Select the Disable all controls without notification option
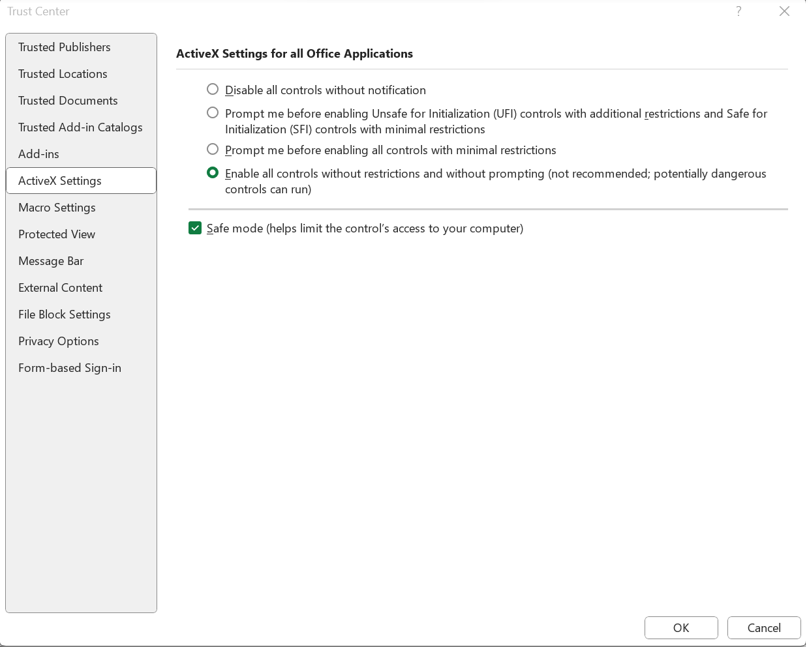The height and width of the screenshot is (652, 808). pos(212,89)
